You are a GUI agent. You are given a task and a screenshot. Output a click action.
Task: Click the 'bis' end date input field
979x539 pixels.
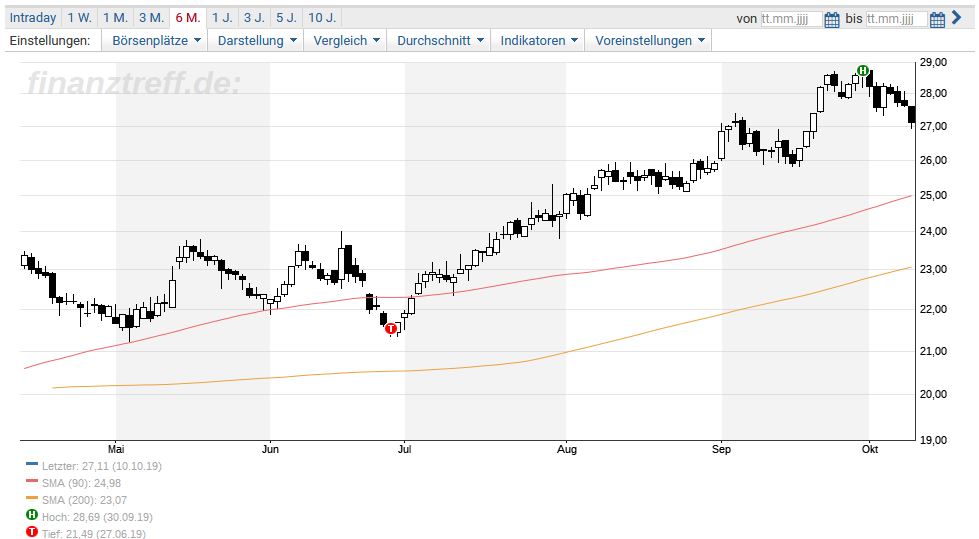pos(897,19)
